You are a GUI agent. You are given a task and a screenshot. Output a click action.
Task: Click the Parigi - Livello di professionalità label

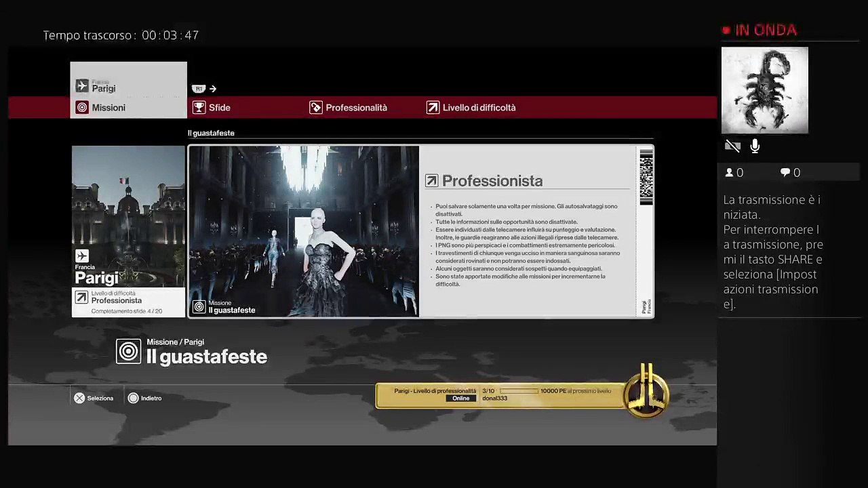pyautogui.click(x=435, y=391)
